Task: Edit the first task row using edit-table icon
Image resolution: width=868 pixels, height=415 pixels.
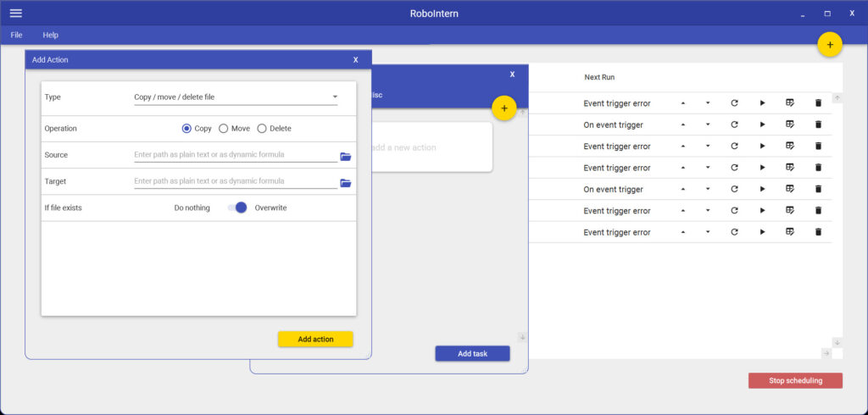Action: [x=790, y=103]
